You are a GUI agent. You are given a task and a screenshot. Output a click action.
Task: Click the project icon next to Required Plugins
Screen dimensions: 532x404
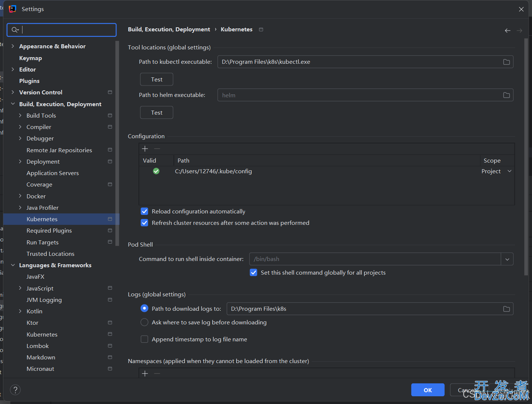[110, 230]
